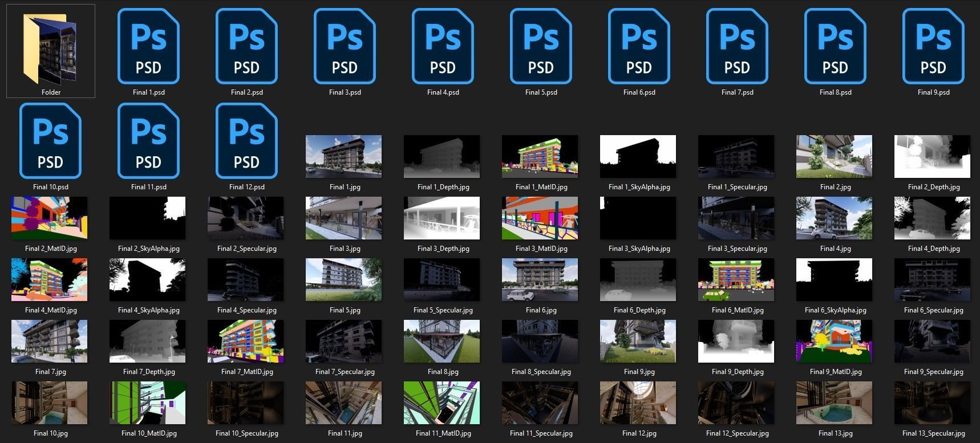Click the Final 8.jpg thumbnail

[442, 342]
